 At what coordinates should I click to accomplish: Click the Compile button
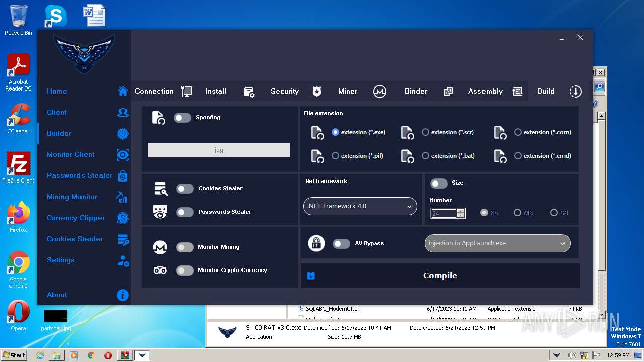[x=440, y=276]
